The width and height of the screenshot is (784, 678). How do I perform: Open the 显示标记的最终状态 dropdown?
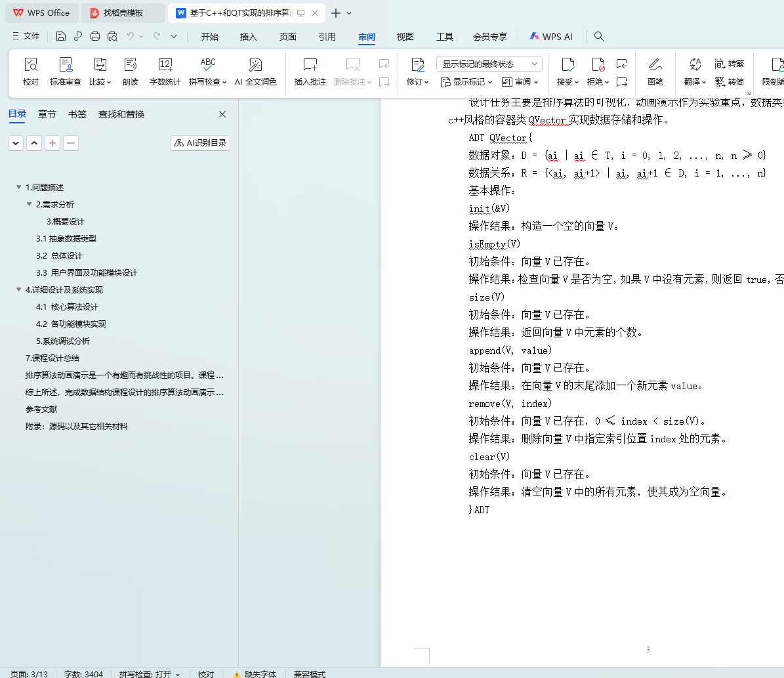489,64
